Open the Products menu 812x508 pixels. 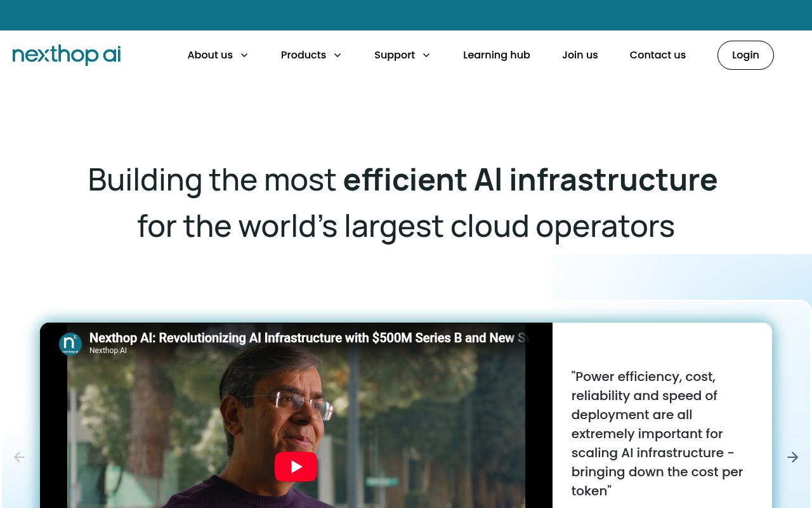[x=303, y=55]
